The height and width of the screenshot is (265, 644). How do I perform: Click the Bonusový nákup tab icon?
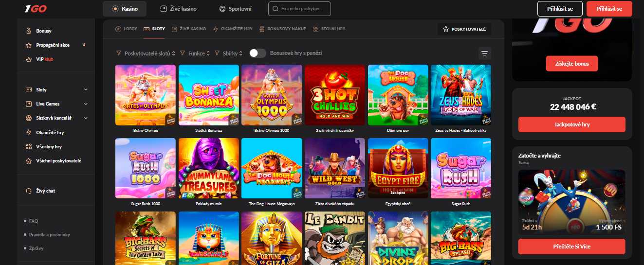coord(262,29)
